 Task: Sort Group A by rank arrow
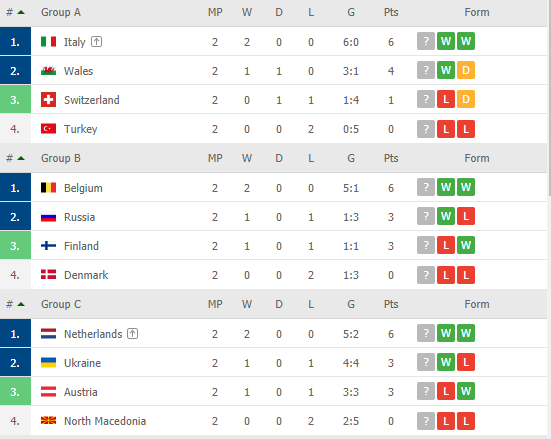tap(21, 12)
